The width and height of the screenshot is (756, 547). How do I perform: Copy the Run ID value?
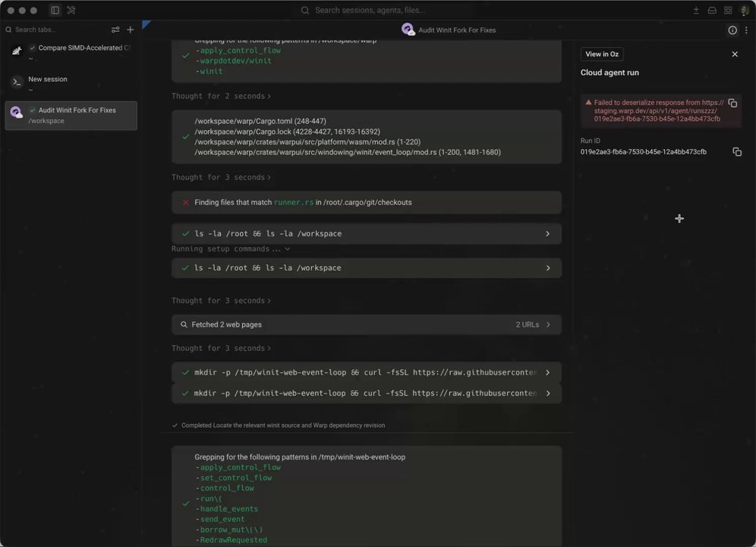point(737,152)
